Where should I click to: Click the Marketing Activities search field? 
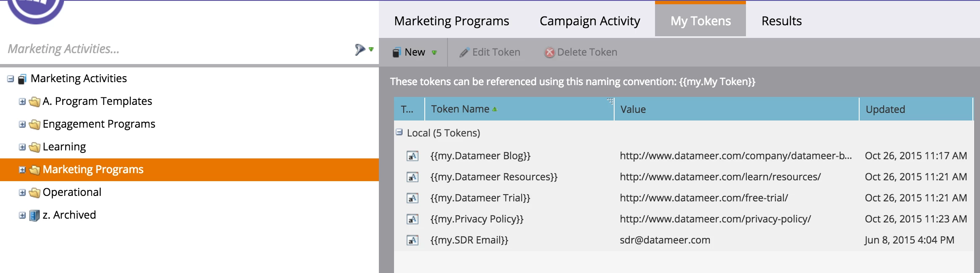177,49
